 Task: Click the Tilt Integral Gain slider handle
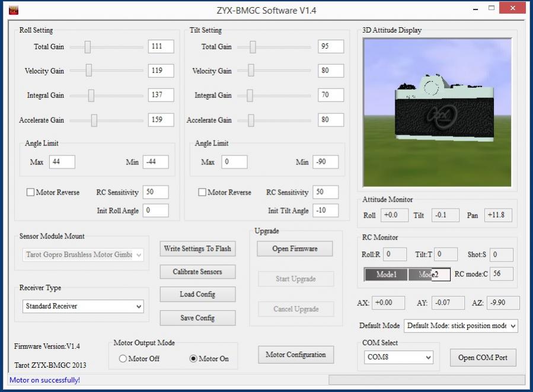[250, 95]
